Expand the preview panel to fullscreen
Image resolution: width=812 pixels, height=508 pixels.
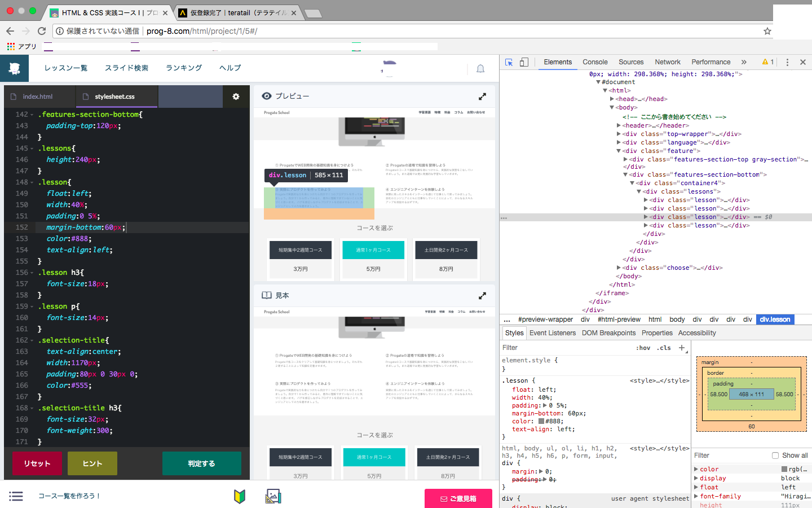(x=482, y=97)
